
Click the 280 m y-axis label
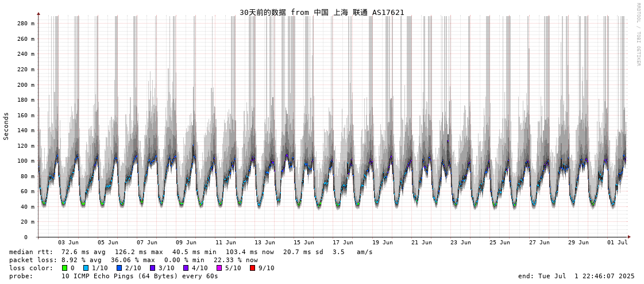pos(26,24)
